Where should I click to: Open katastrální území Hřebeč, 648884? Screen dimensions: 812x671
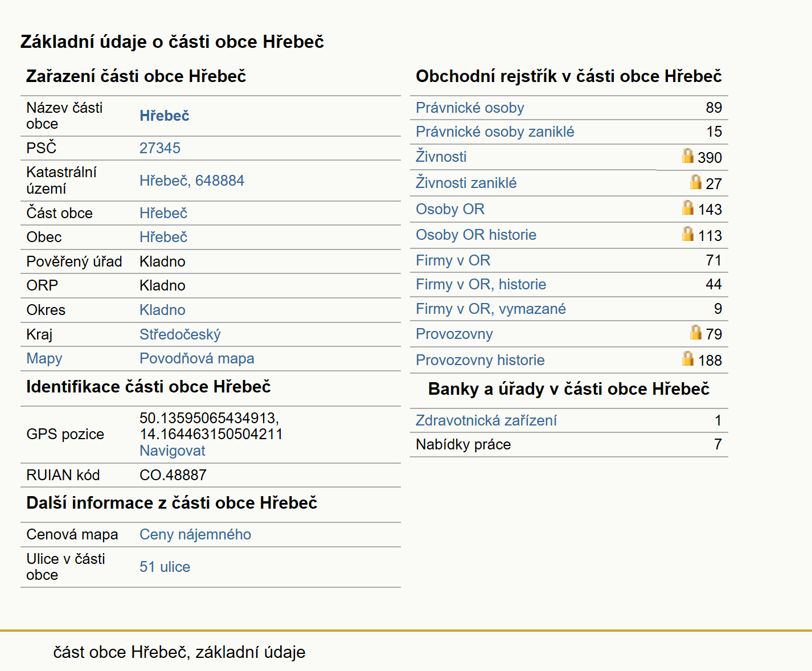(192, 181)
